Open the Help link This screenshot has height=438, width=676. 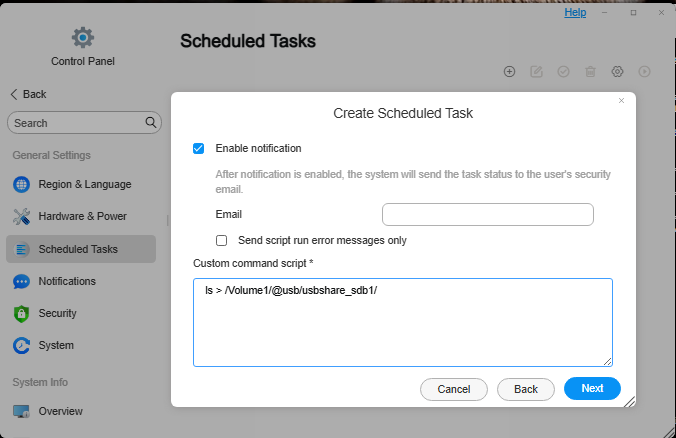575,13
